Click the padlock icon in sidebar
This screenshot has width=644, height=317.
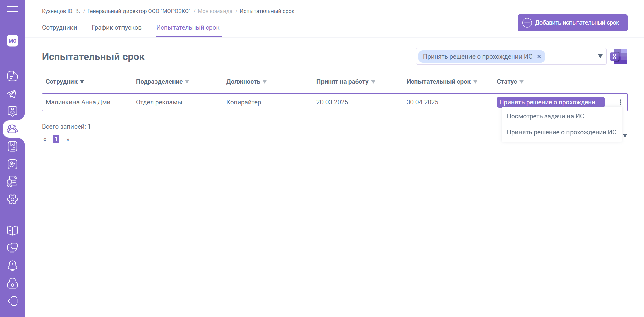tap(12, 283)
